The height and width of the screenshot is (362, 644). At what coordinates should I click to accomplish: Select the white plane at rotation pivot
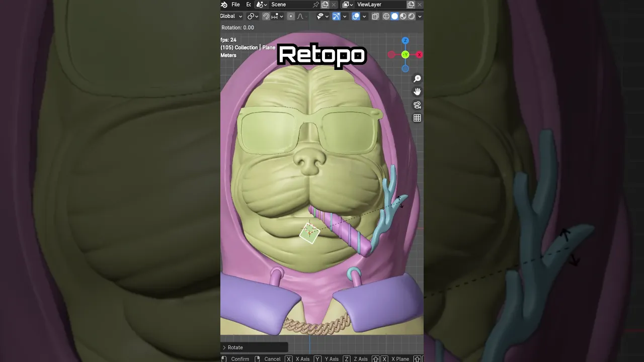point(309,233)
